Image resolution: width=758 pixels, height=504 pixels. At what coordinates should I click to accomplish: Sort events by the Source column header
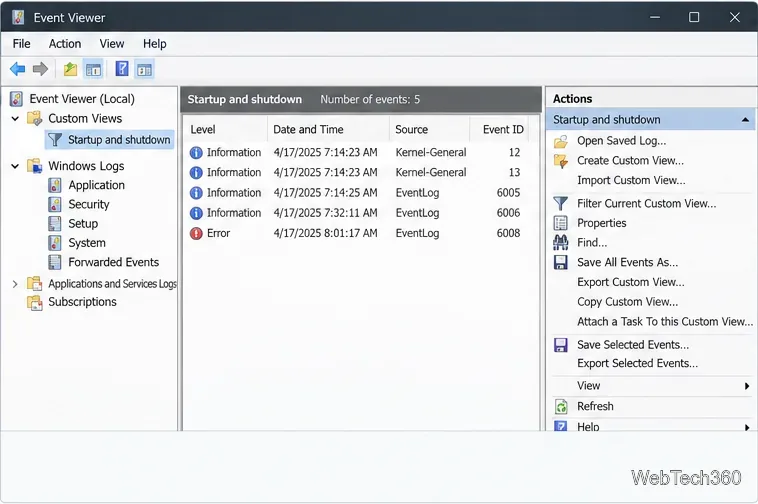tap(430, 130)
